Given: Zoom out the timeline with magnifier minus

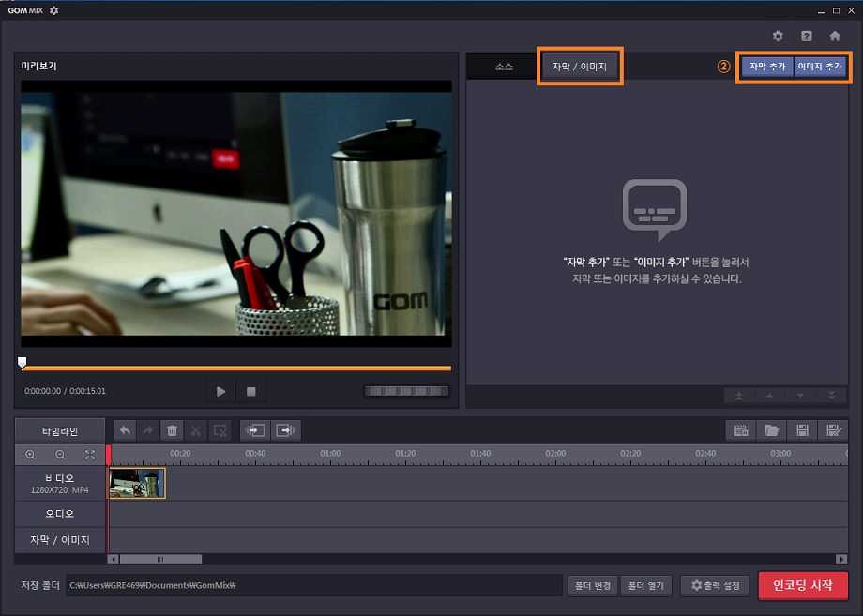Looking at the screenshot, I should pyautogui.click(x=60, y=455).
